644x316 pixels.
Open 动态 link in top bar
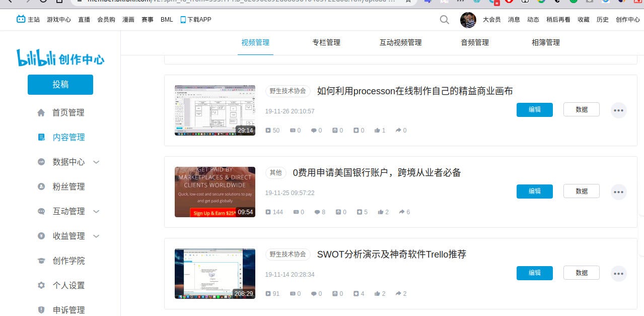pyautogui.click(x=533, y=20)
